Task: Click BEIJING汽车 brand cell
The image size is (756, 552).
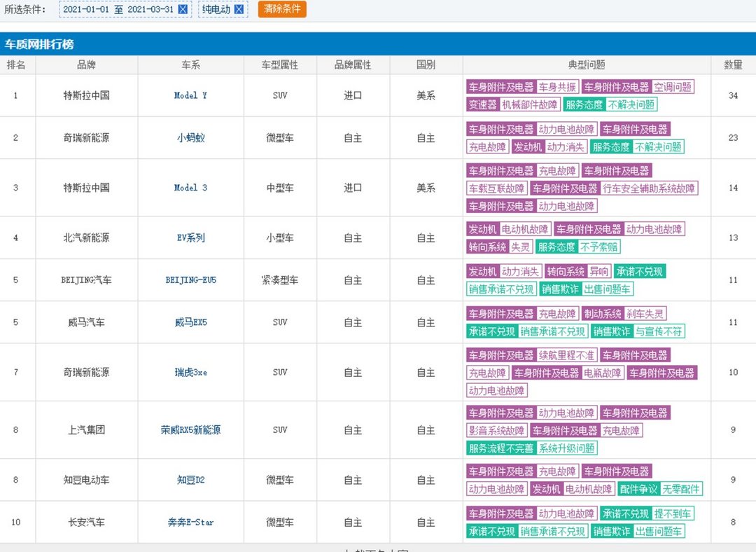Action: pyautogui.click(x=86, y=280)
